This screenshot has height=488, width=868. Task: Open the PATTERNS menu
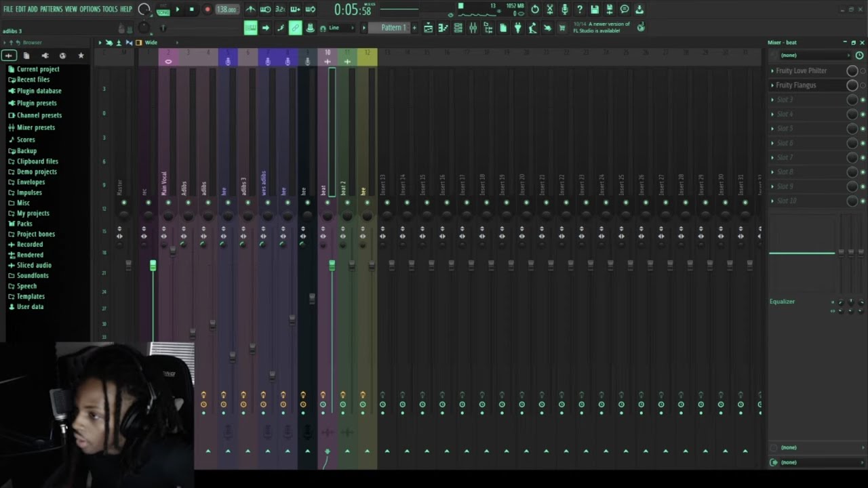52,9
